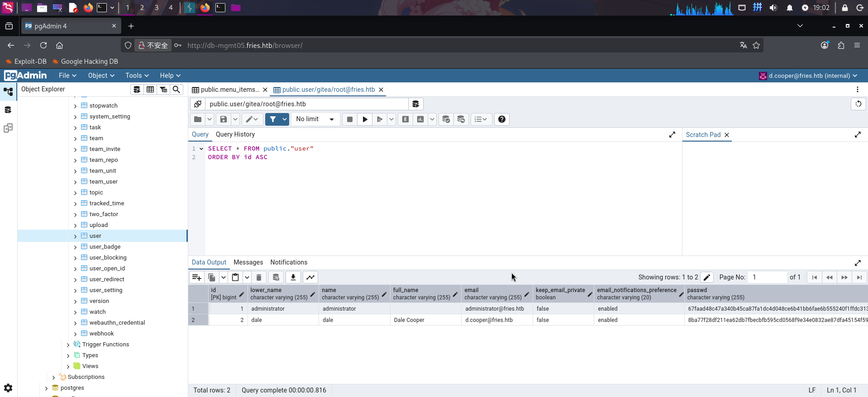Expand the Trigger Functions node
868x397 pixels.
[68, 345]
